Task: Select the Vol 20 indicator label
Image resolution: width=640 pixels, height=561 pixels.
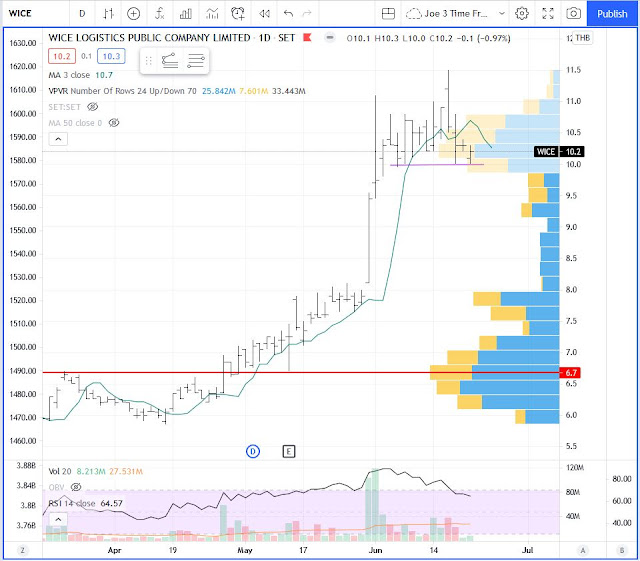Action: (60, 472)
